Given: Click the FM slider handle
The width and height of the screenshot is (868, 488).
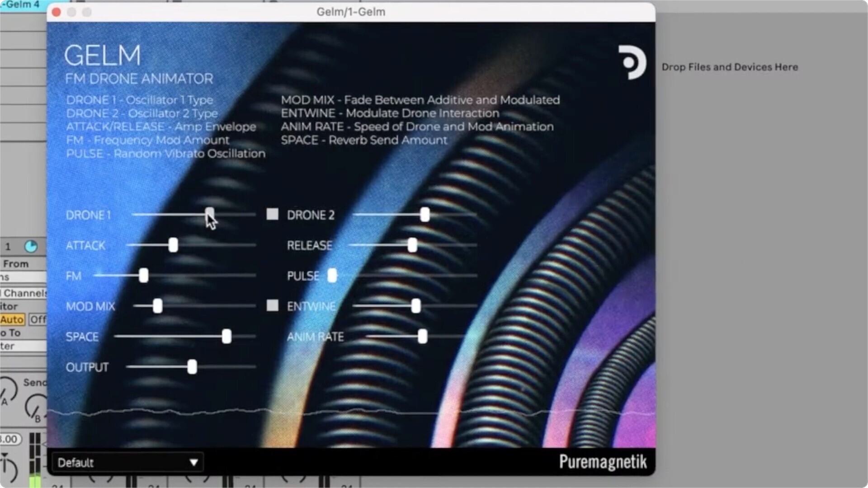Looking at the screenshot, I should pyautogui.click(x=144, y=275).
